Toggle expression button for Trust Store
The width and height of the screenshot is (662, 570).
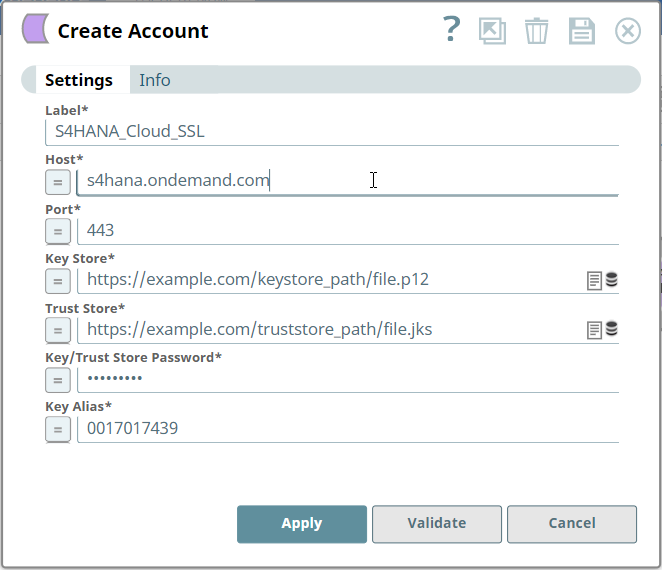pos(58,331)
